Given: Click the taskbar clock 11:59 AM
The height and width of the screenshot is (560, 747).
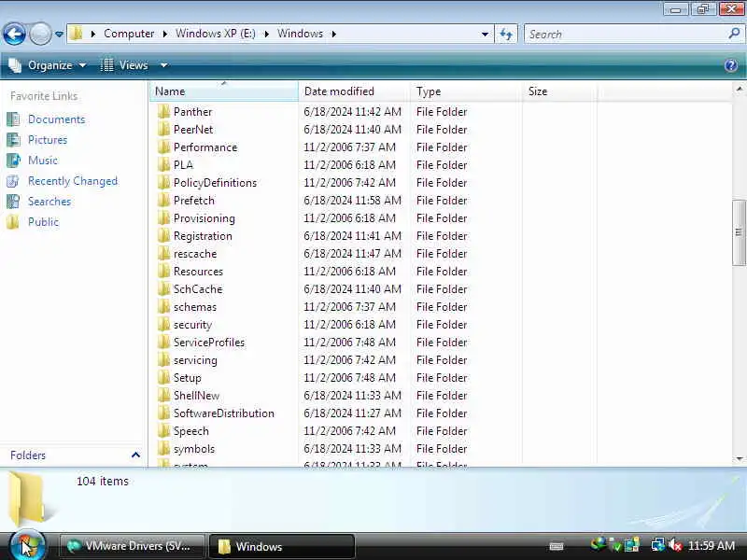Looking at the screenshot, I should click(x=711, y=546).
